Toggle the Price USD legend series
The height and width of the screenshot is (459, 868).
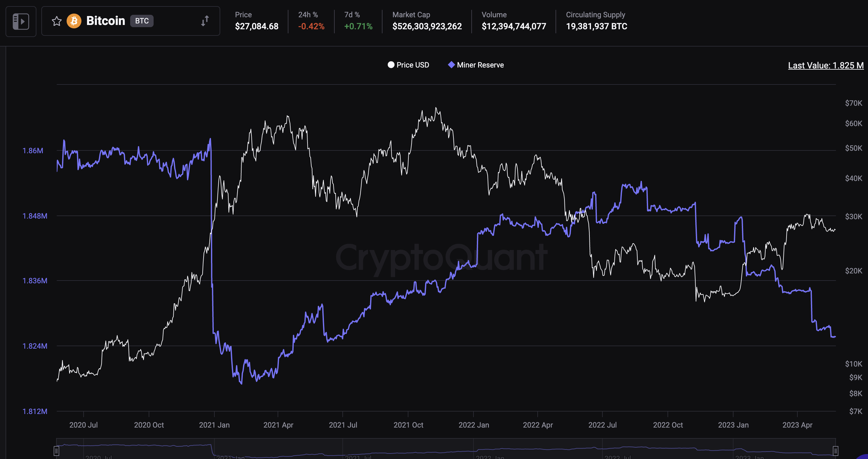point(408,65)
